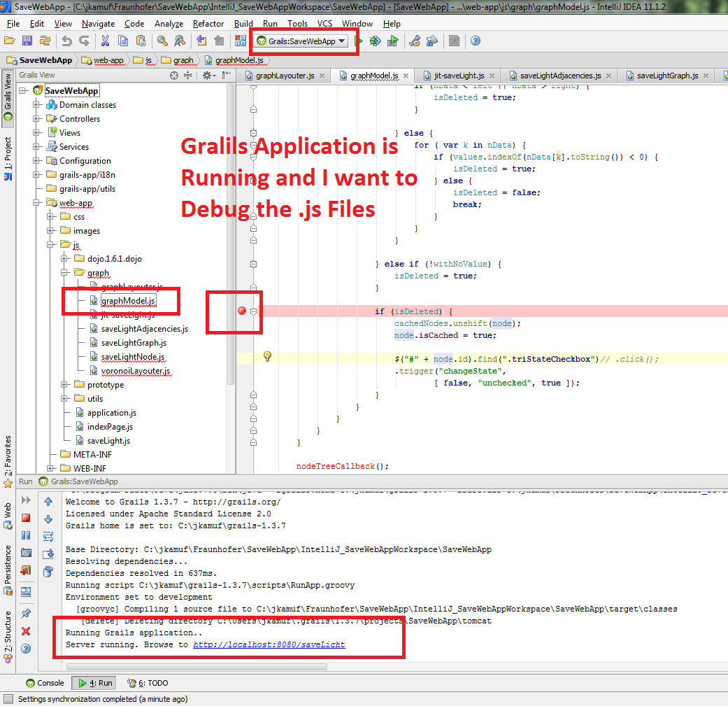Open Settings via wrench icon
This screenshot has height=706, width=728.
click(x=415, y=41)
